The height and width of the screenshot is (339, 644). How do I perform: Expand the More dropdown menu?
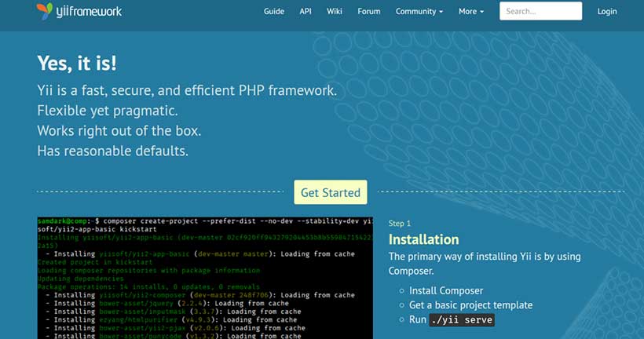pyautogui.click(x=471, y=12)
